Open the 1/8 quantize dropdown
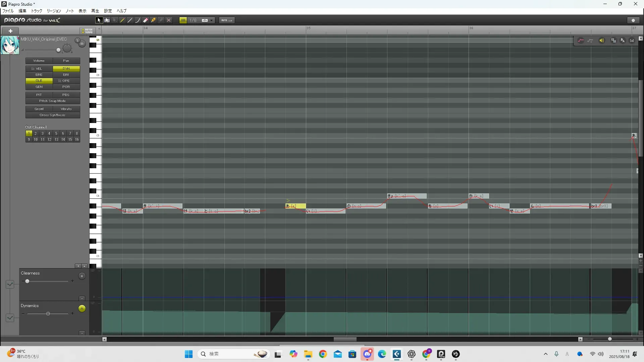The image size is (644, 362). [x=211, y=20]
